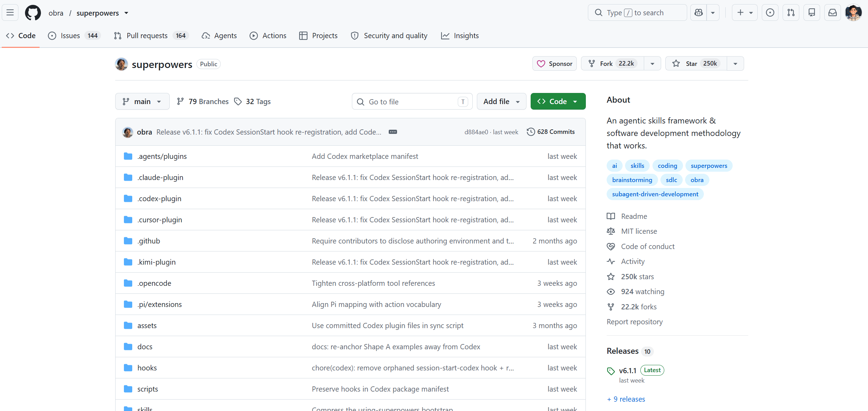Open Create new plus dropdown
Viewport: 868px width, 411px height.
pos(745,13)
